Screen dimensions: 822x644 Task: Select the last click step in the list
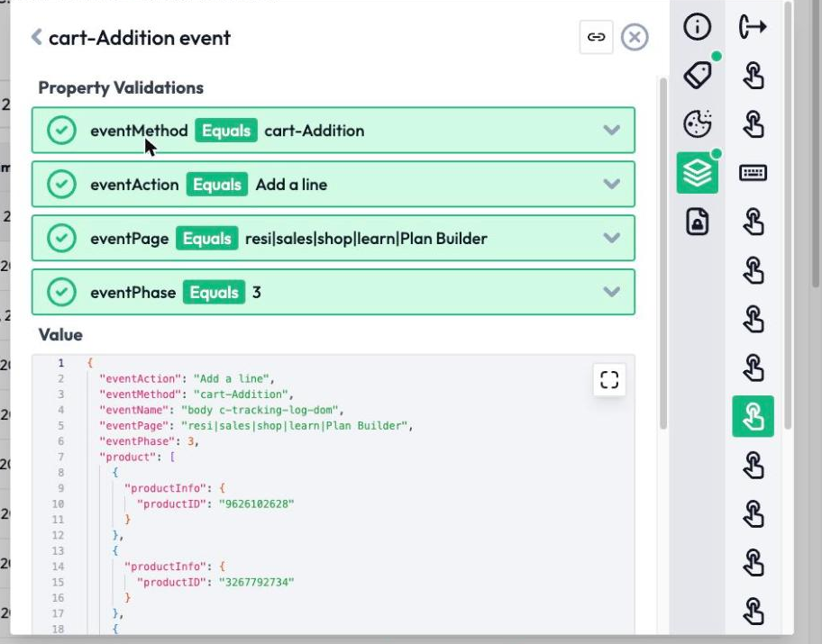coord(753,611)
